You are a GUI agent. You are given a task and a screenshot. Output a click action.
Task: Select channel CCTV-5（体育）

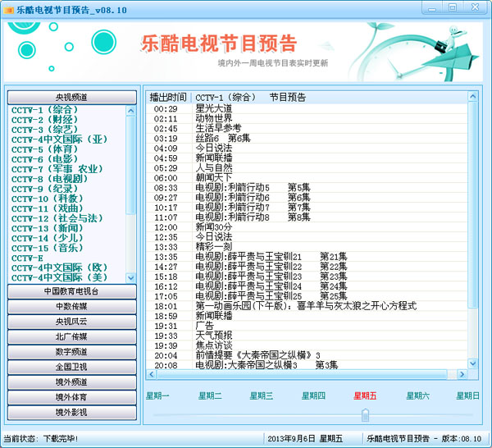click(44, 149)
